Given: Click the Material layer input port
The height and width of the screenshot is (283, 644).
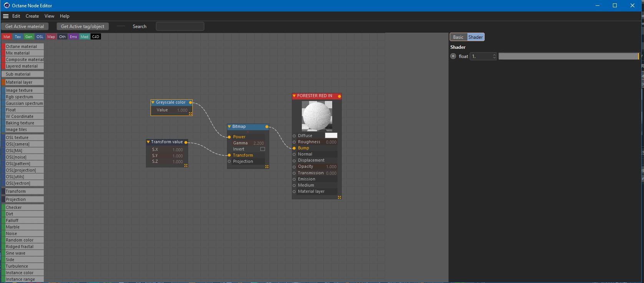Looking at the screenshot, I should pyautogui.click(x=294, y=192).
